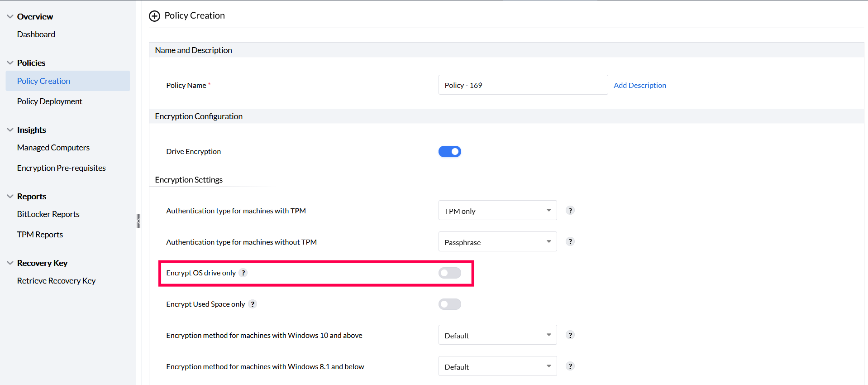The width and height of the screenshot is (868, 385).
Task: Click the Policy Name text field
Action: (523, 85)
